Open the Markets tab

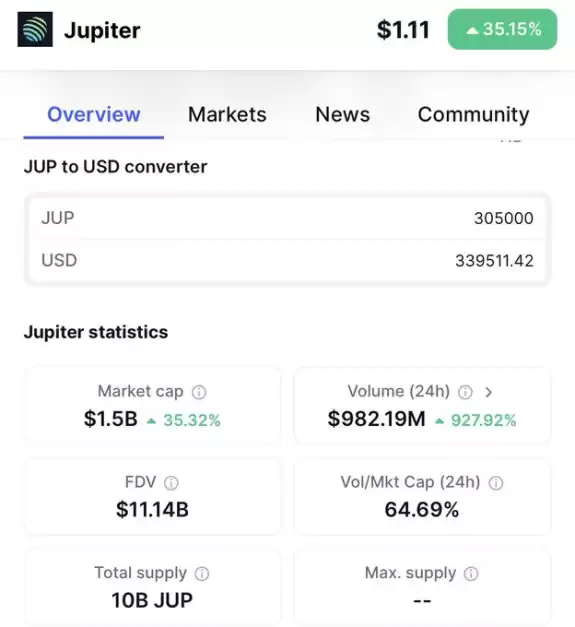tap(227, 115)
